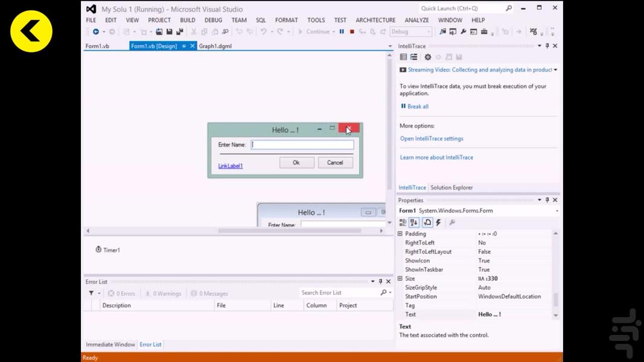Click the Error List filter funnel icon
644x362 pixels.
click(92, 293)
